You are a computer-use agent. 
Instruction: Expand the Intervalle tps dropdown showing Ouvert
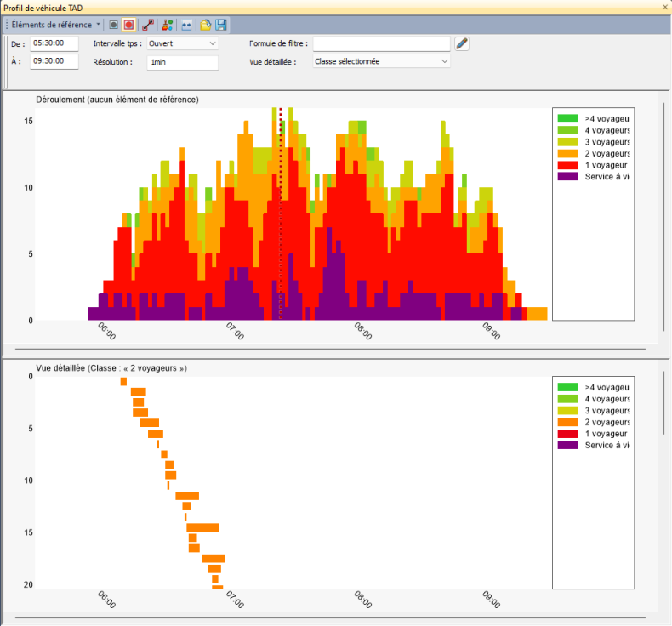182,43
